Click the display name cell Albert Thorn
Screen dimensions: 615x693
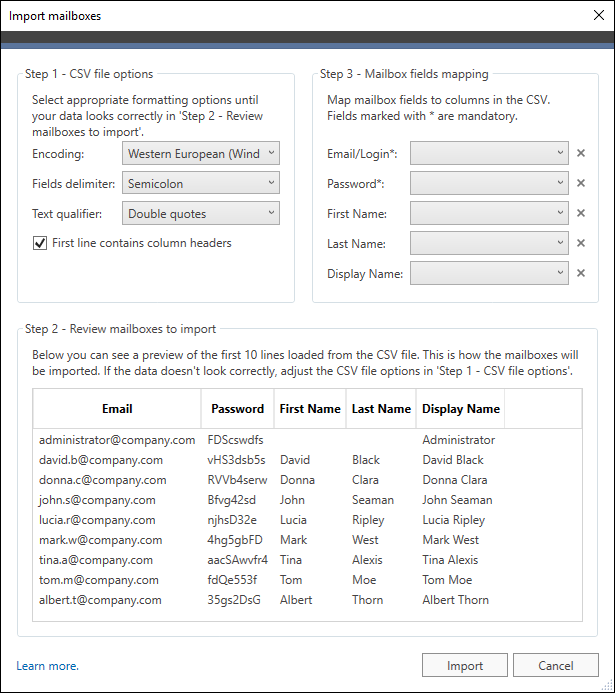coord(456,600)
